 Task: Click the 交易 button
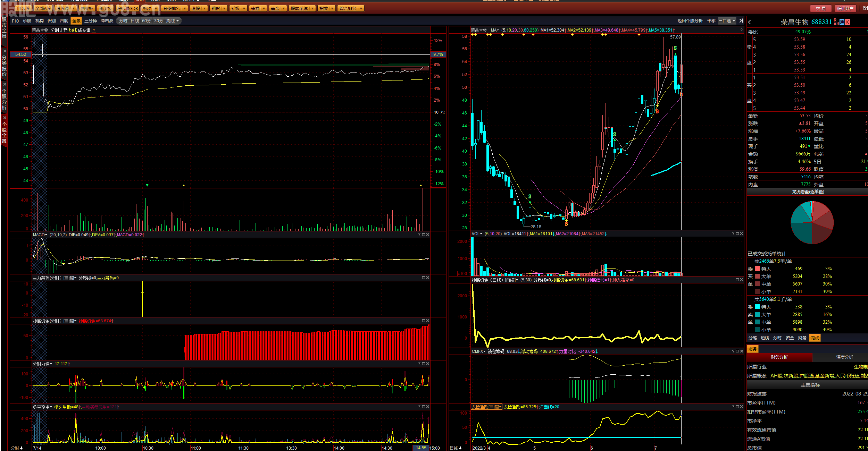pyautogui.click(x=821, y=8)
